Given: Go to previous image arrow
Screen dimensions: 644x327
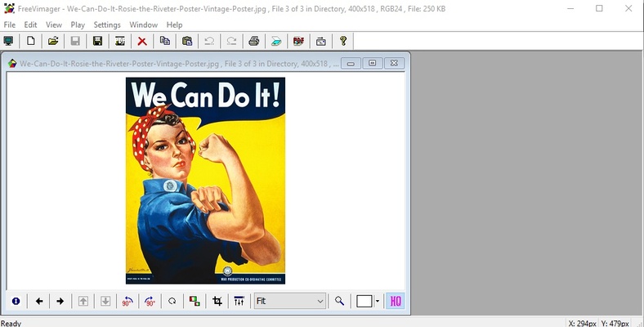Looking at the screenshot, I should tap(39, 301).
